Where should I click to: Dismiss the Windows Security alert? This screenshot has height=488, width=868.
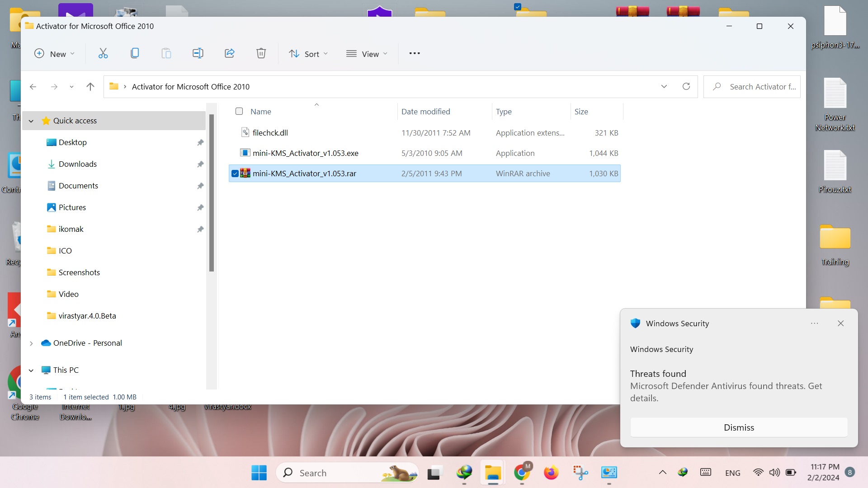tap(739, 427)
